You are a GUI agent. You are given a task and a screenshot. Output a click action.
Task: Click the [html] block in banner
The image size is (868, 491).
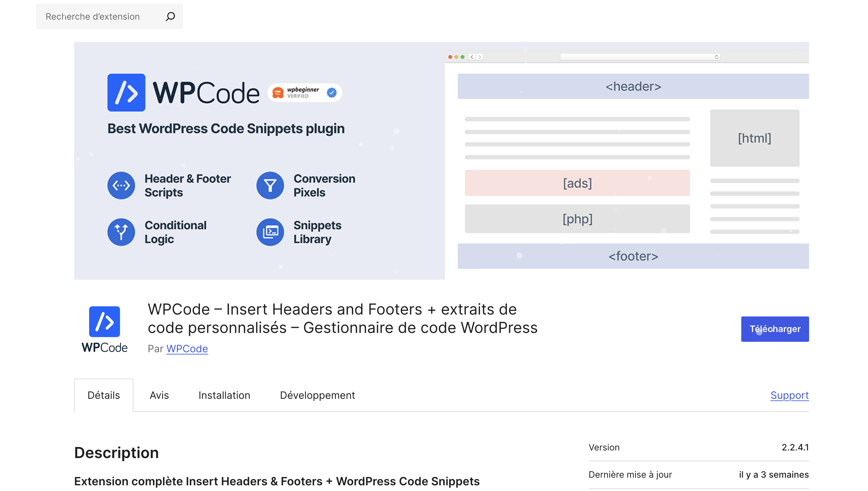pos(754,138)
